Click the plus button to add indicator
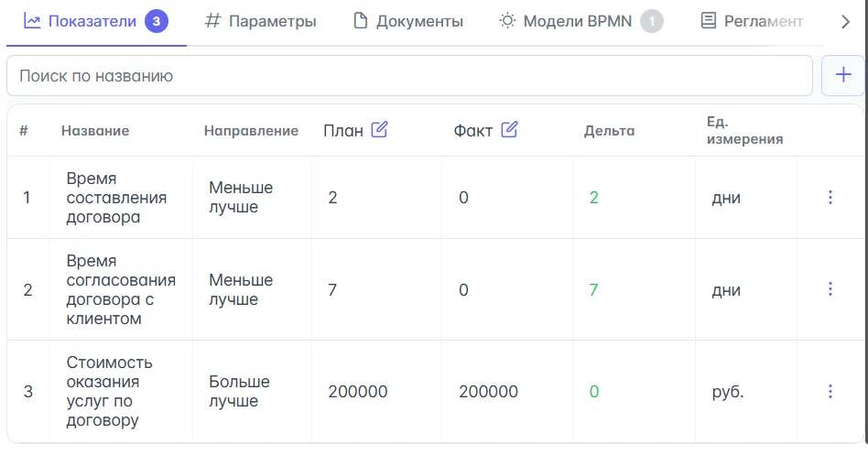 (x=843, y=75)
